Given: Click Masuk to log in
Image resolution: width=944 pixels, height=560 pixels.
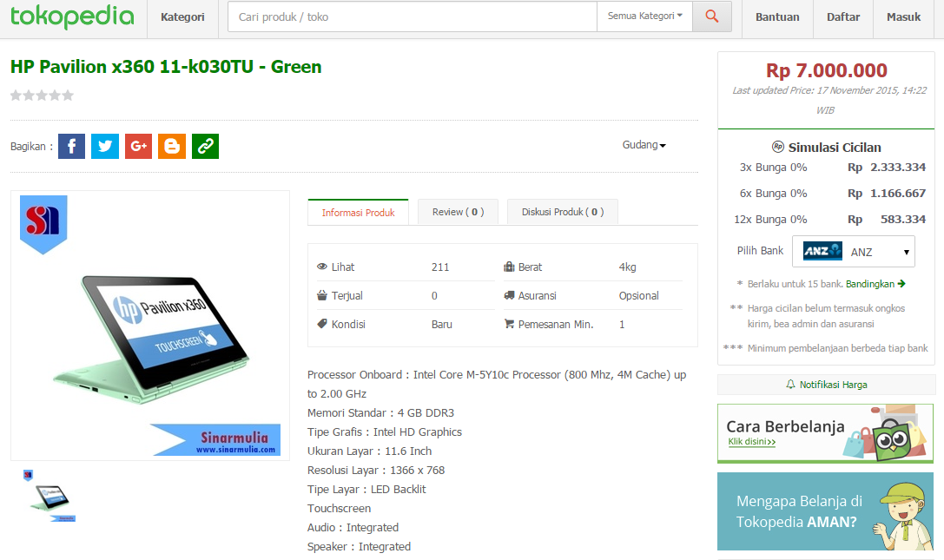Looking at the screenshot, I should [904, 16].
